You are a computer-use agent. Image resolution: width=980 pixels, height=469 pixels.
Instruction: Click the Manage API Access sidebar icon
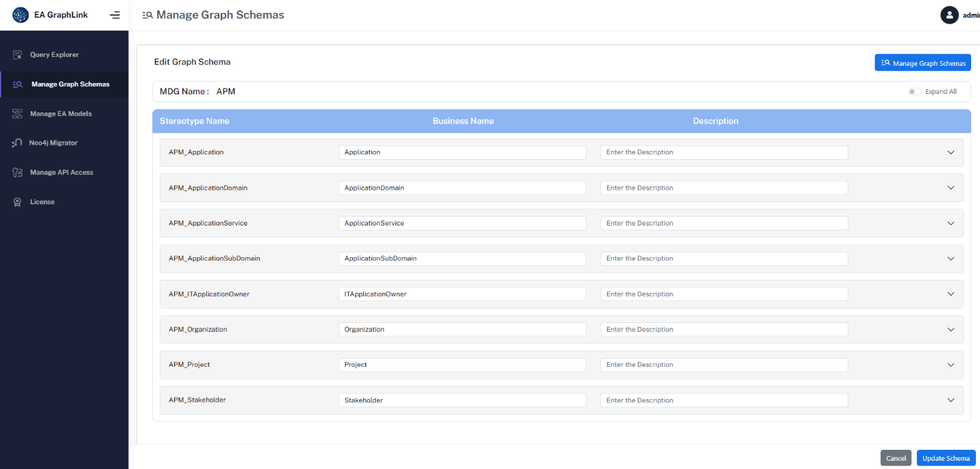coord(18,173)
